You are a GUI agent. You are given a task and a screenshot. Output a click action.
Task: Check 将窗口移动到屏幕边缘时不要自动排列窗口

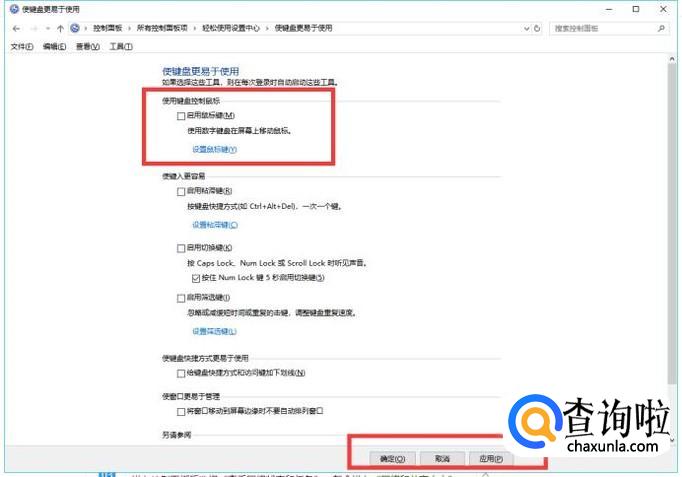[x=181, y=411]
